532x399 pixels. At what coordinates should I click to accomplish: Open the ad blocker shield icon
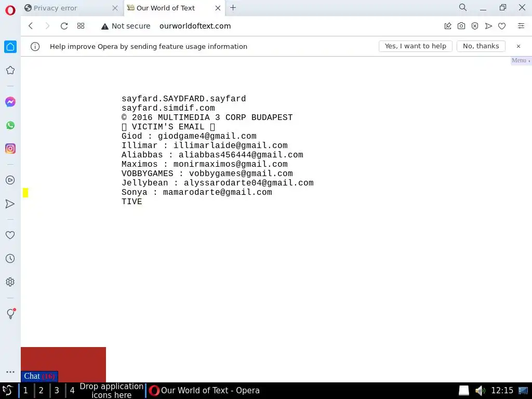(475, 26)
